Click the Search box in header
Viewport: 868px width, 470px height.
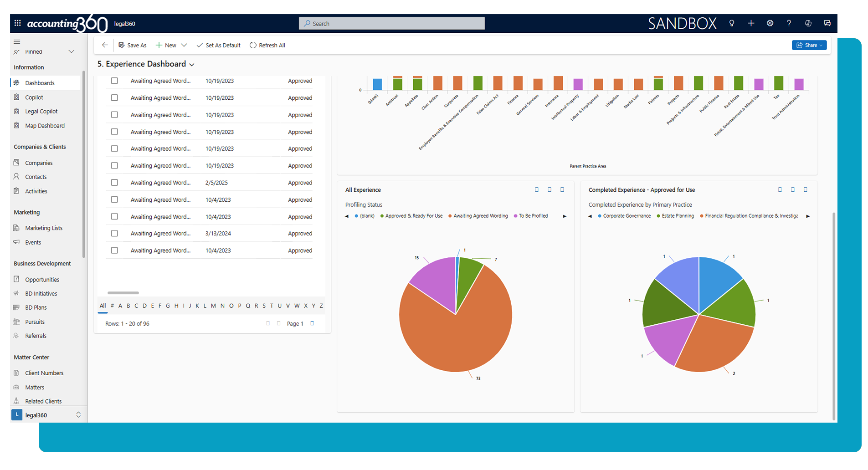[x=392, y=23]
